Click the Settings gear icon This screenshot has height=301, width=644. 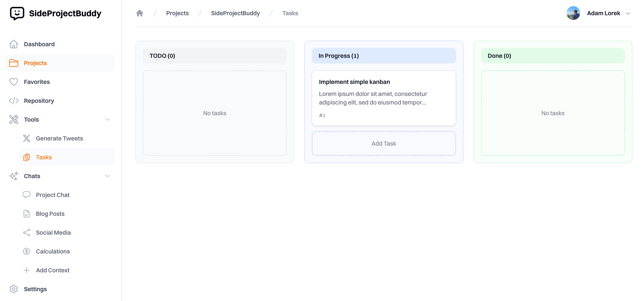[14, 289]
